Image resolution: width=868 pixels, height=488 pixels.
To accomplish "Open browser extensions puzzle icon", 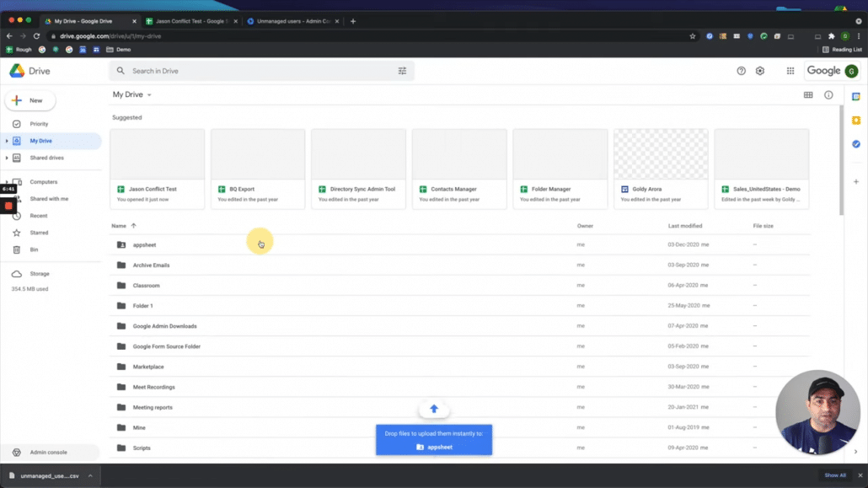I will 831,36.
